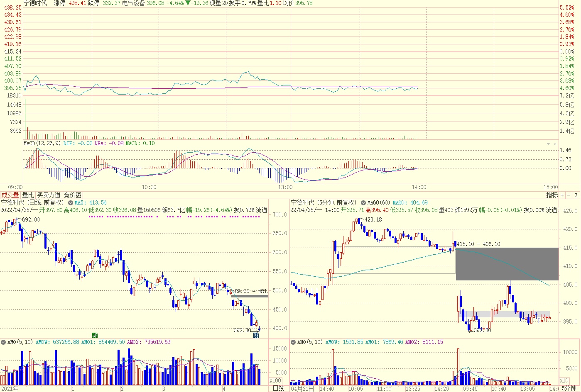Image resolution: width=581 pixels, height=392 pixels.
Task: Click the blue 财 marker on daily chart
Action: pos(256,335)
